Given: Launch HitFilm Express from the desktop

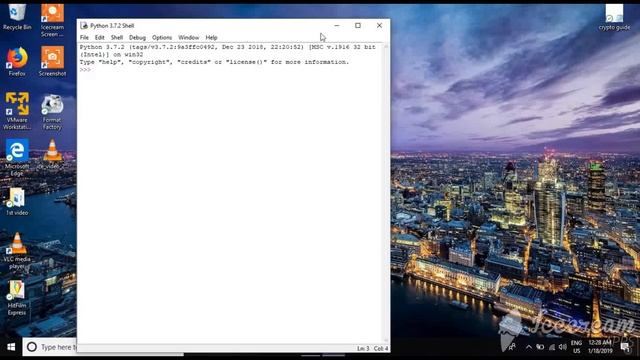Looking at the screenshot, I should point(17,298).
